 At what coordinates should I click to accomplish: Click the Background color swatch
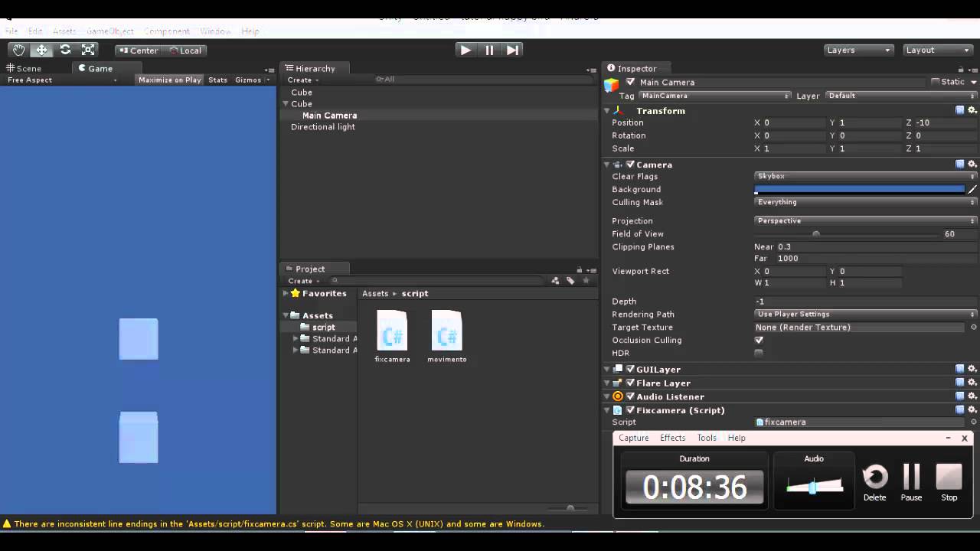[x=860, y=189]
